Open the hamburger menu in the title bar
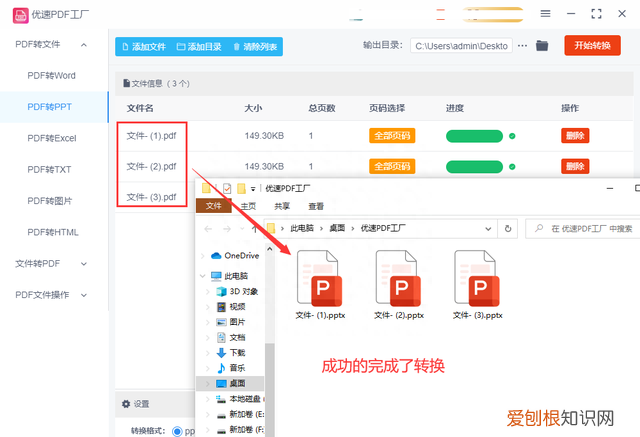The image size is (640, 437). pos(545,14)
